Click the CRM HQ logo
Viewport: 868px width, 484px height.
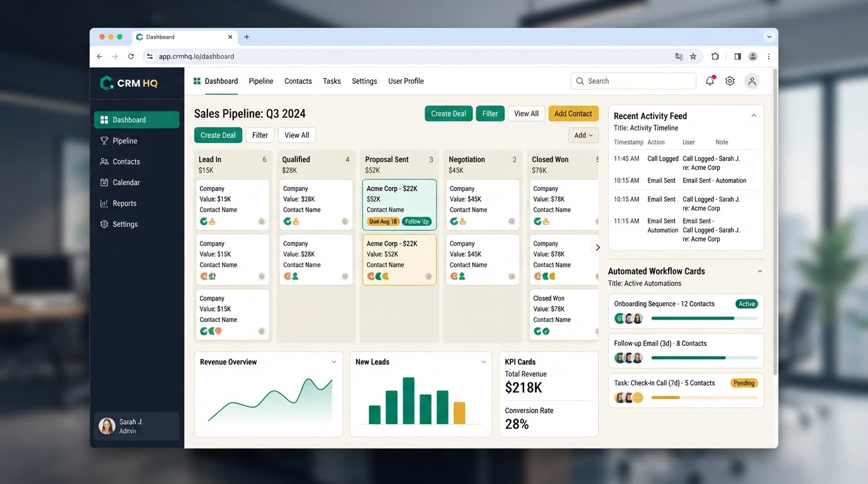pyautogui.click(x=129, y=83)
